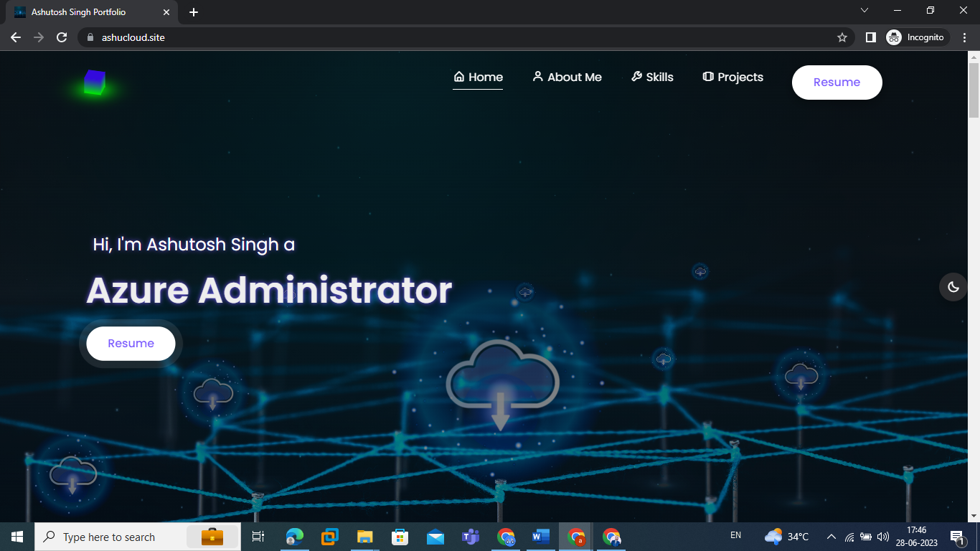This screenshot has width=980, height=551.
Task: Bookmark this page with the star icon
Action: pos(842,37)
